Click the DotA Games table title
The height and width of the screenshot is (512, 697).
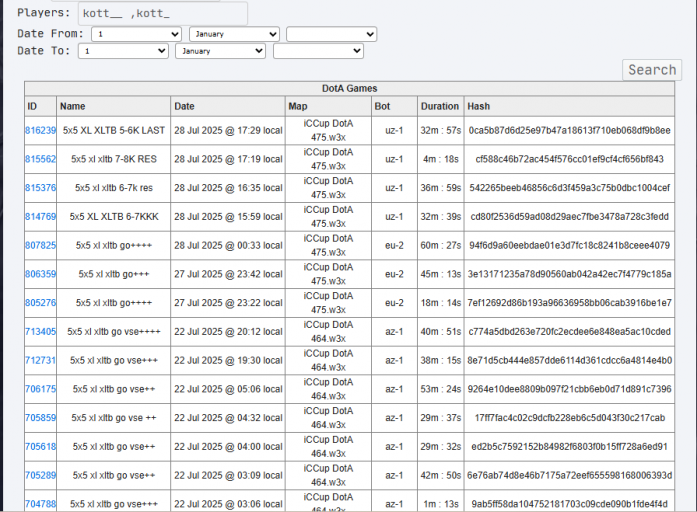click(349, 88)
